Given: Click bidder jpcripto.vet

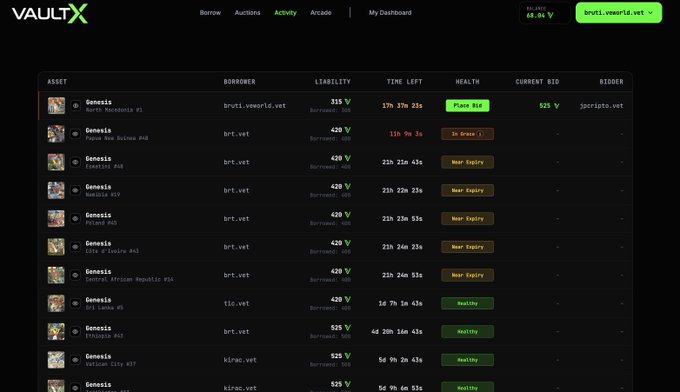Looking at the screenshot, I should pos(602,105).
